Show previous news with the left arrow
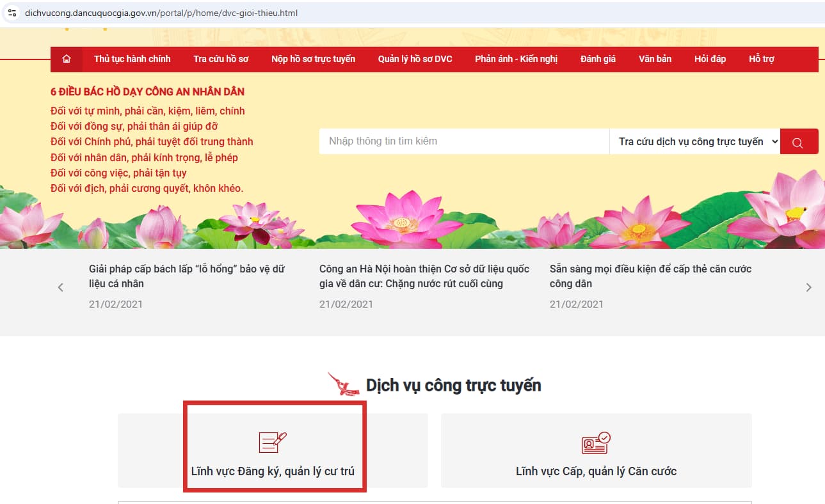This screenshot has height=504, width=825. 61,287
